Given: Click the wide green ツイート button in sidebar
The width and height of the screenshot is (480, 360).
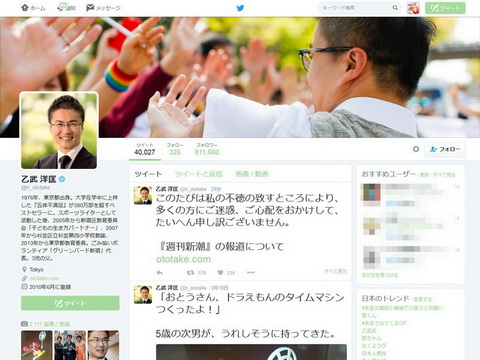Looking at the screenshot, I should point(70,303).
